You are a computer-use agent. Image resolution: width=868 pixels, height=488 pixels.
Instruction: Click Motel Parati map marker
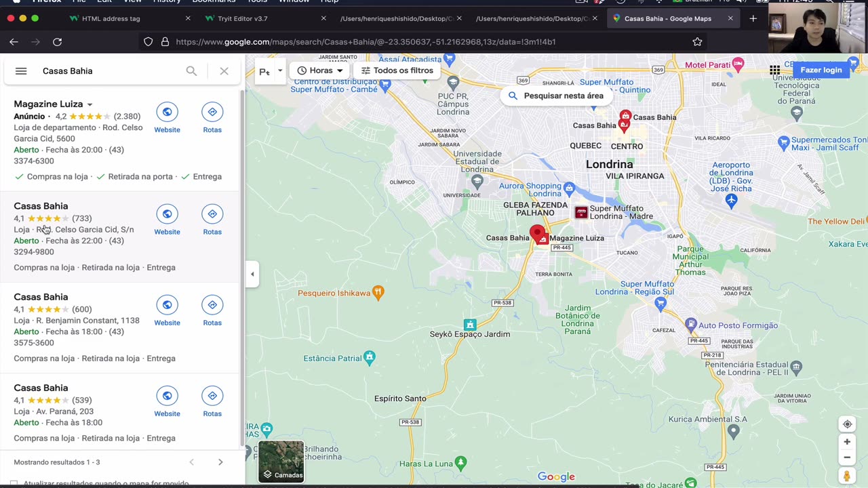pos(738,64)
